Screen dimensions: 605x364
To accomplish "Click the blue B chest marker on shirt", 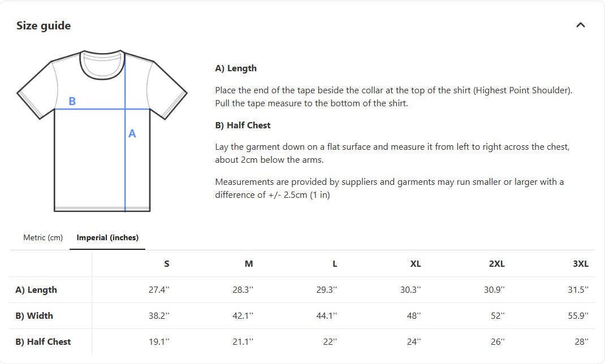I will click(x=72, y=102).
